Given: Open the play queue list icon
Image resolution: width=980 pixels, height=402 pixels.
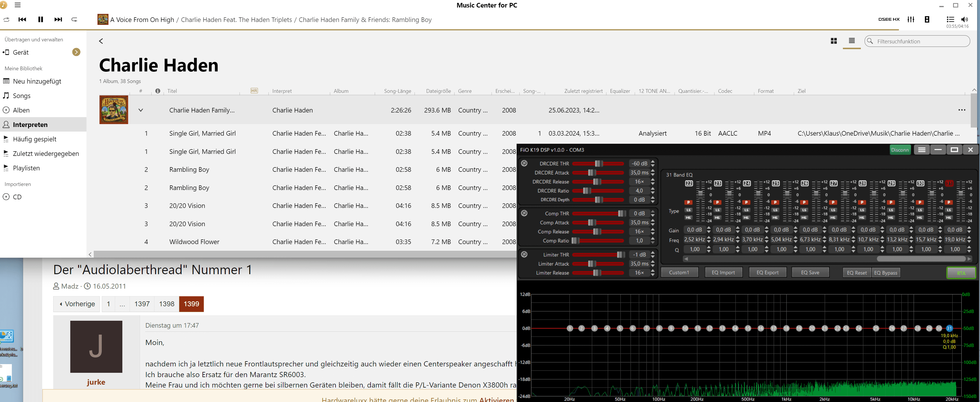Looking at the screenshot, I should click(950, 19).
